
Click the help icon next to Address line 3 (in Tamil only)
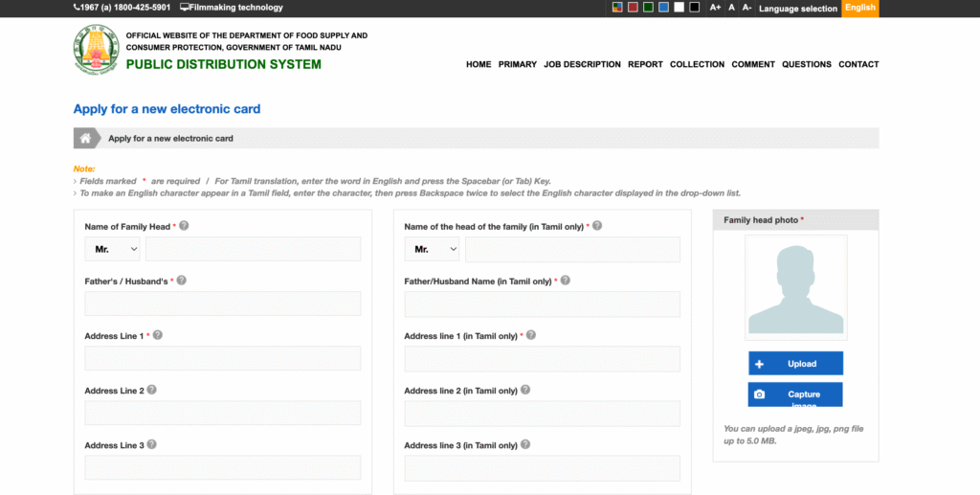pos(524,444)
